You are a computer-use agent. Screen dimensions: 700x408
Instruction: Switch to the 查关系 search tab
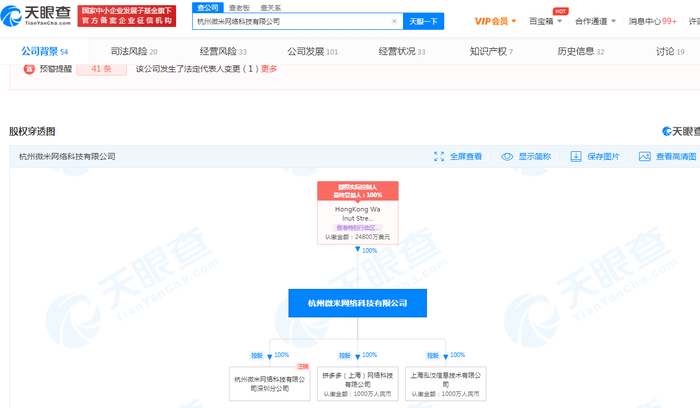point(271,8)
